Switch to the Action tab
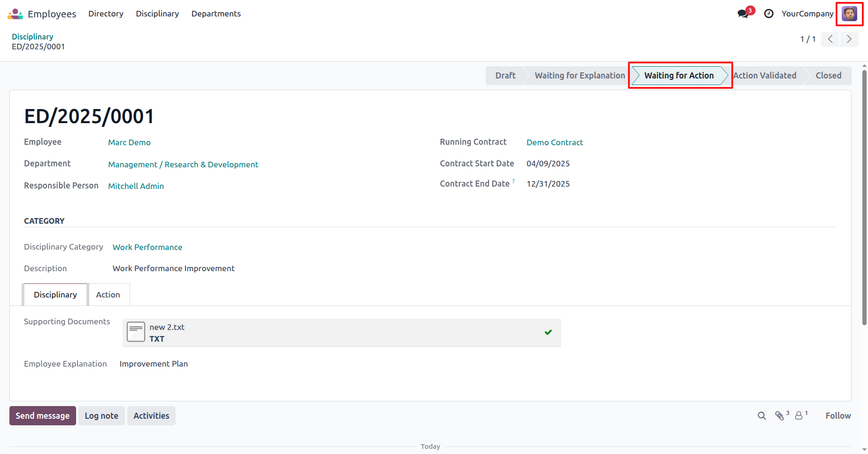 (108, 295)
